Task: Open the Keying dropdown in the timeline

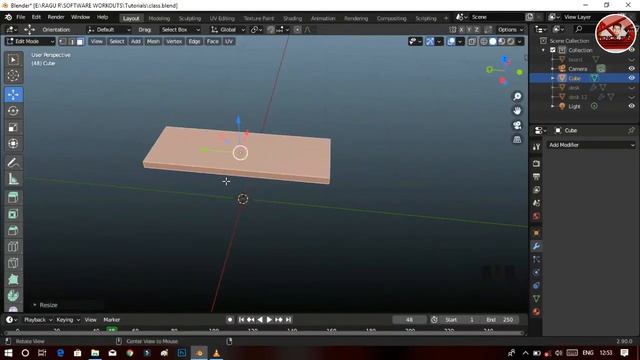Action: [68, 320]
